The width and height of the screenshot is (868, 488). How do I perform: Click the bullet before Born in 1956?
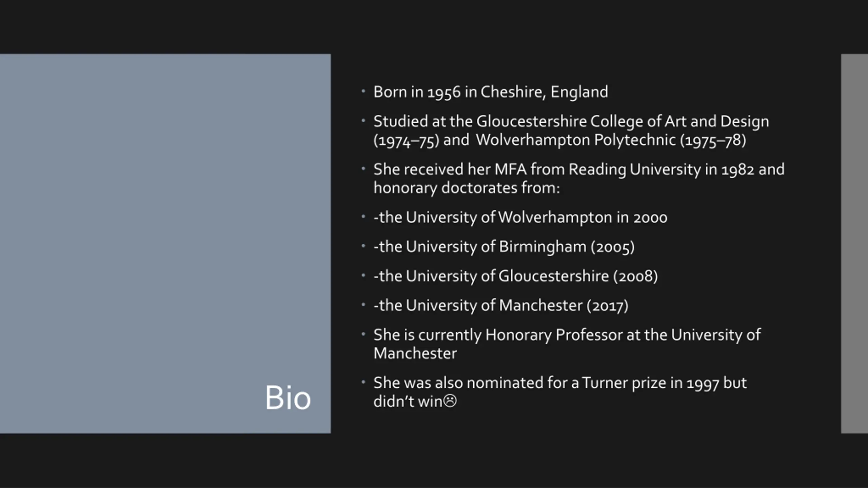[363, 91]
